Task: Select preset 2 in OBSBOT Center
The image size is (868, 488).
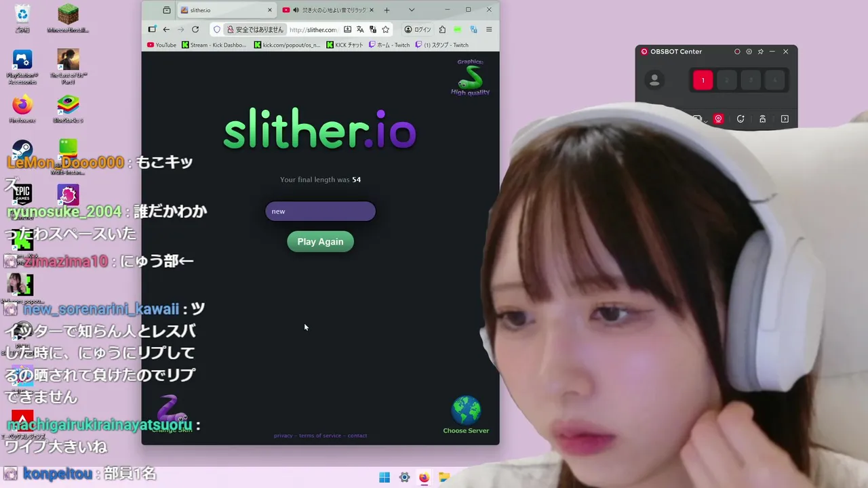Action: tap(727, 80)
